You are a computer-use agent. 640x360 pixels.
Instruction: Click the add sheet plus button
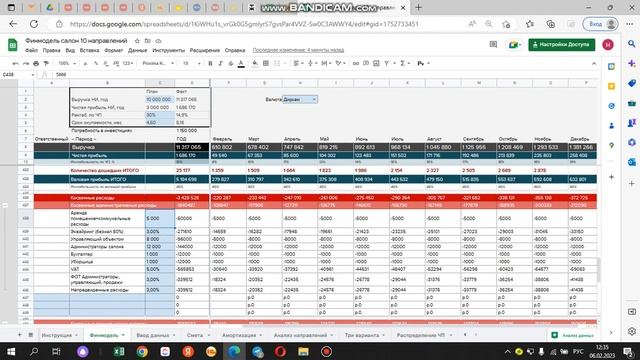click(19, 335)
